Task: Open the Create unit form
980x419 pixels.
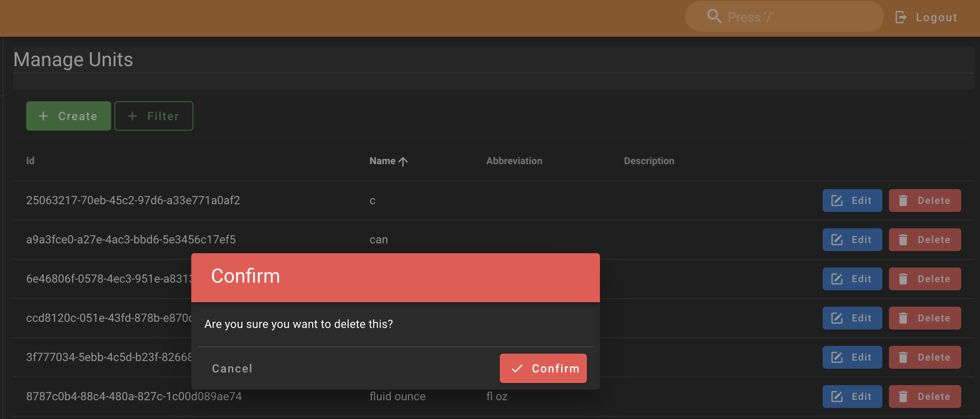Action: (x=68, y=116)
